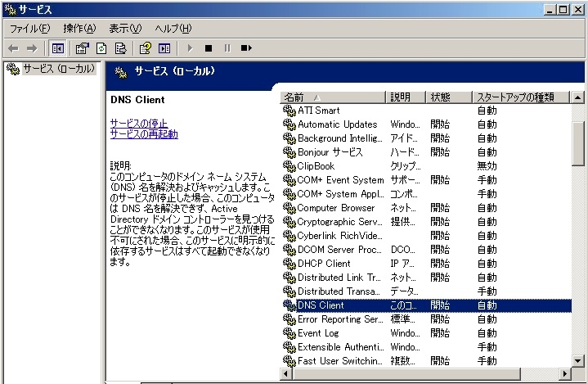This screenshot has width=588, height=384.
Task: Click the サービスの再起動 link
Action: pyautogui.click(x=144, y=133)
